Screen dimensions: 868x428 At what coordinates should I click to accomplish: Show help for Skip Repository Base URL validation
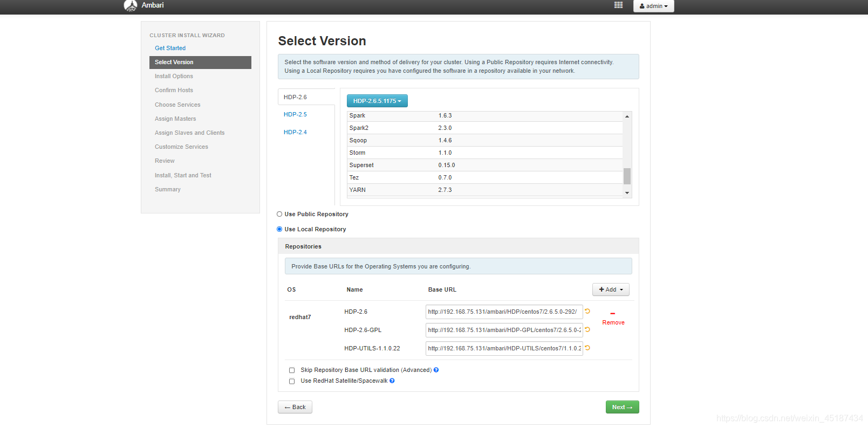point(436,370)
